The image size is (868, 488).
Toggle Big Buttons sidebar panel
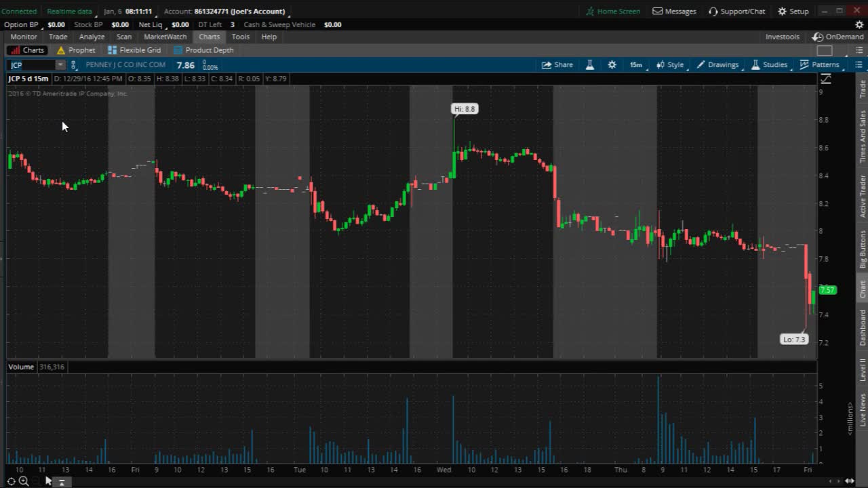pyautogui.click(x=863, y=249)
